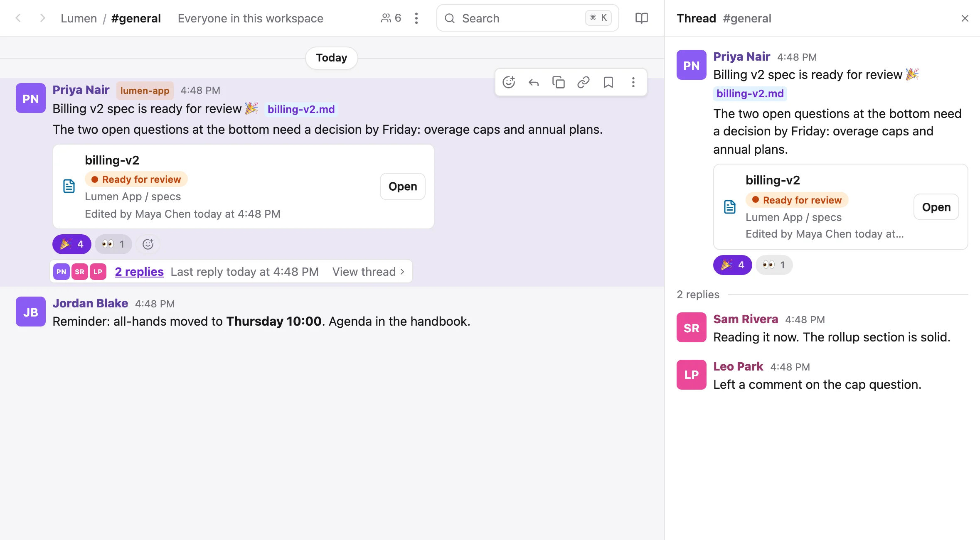Click Leo Park's name in the thread
Image resolution: width=980 pixels, height=540 pixels.
[x=738, y=366]
